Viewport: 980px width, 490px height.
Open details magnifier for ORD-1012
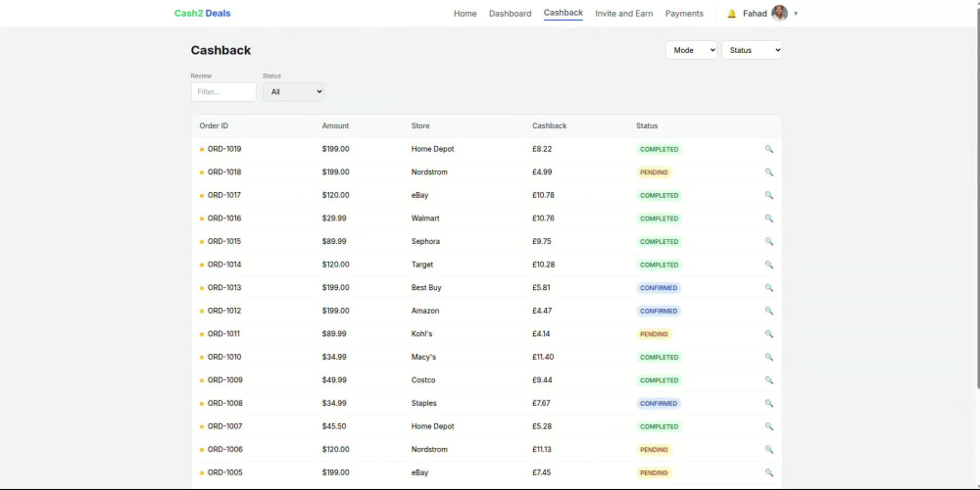(x=768, y=312)
